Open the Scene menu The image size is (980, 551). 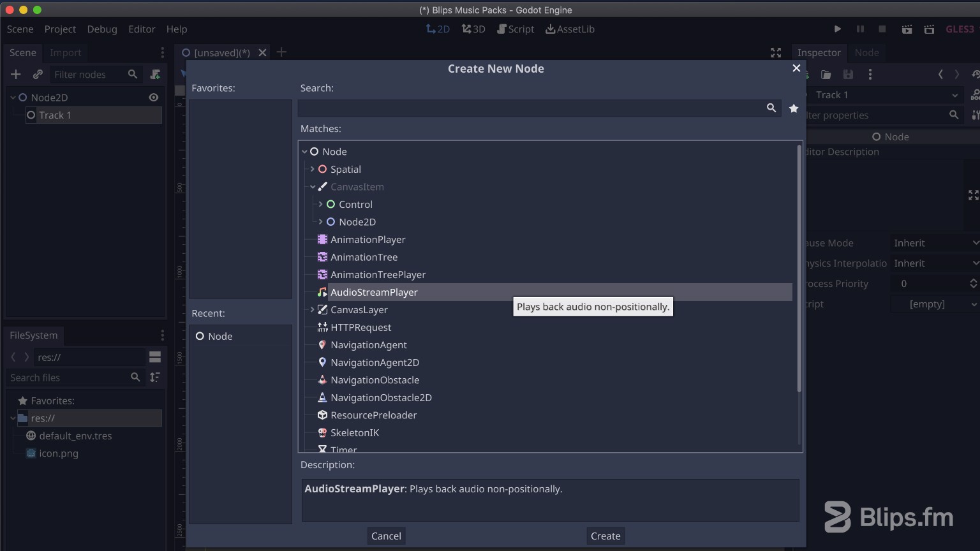click(x=20, y=29)
